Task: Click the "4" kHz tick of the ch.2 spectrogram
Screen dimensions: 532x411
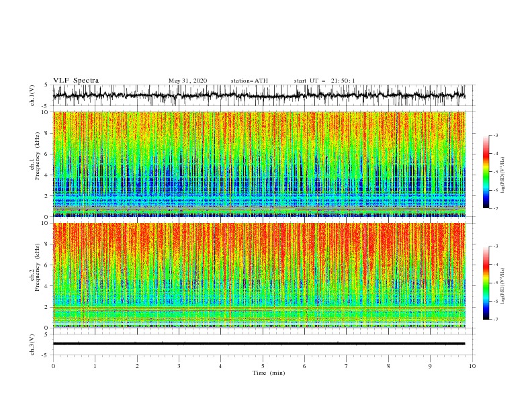Action: click(48, 286)
